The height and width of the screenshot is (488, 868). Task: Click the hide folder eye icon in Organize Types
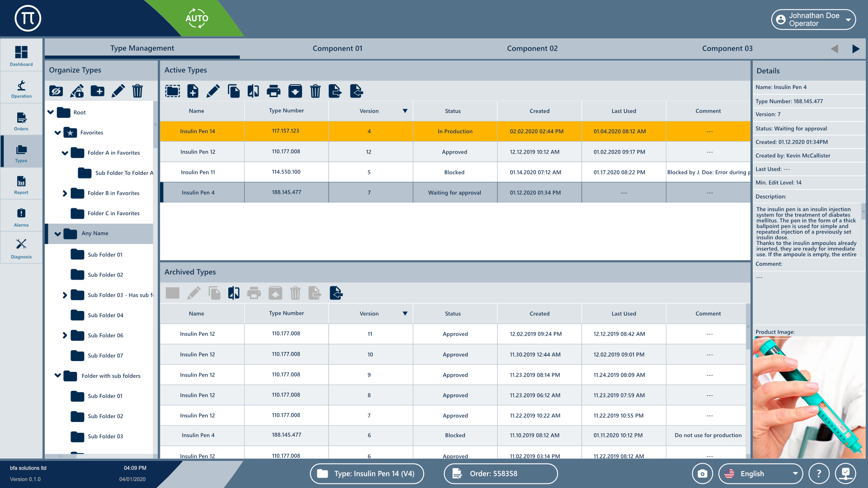(x=56, y=91)
